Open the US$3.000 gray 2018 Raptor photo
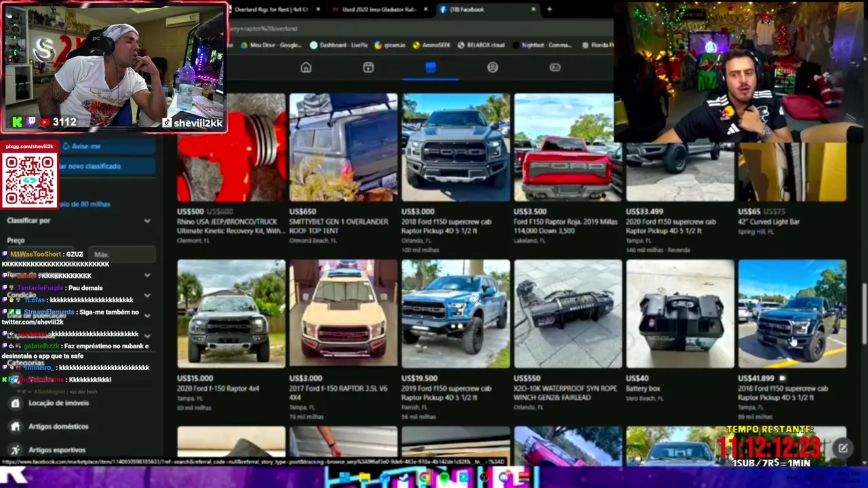 point(456,147)
